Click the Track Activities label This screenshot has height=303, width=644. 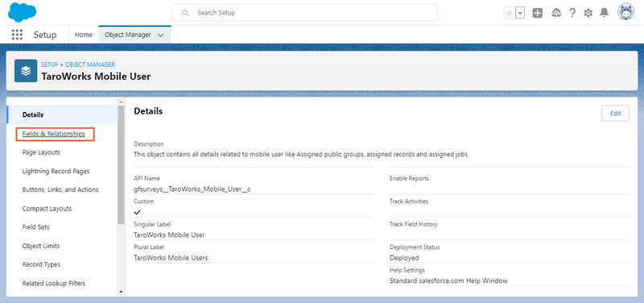coord(409,201)
